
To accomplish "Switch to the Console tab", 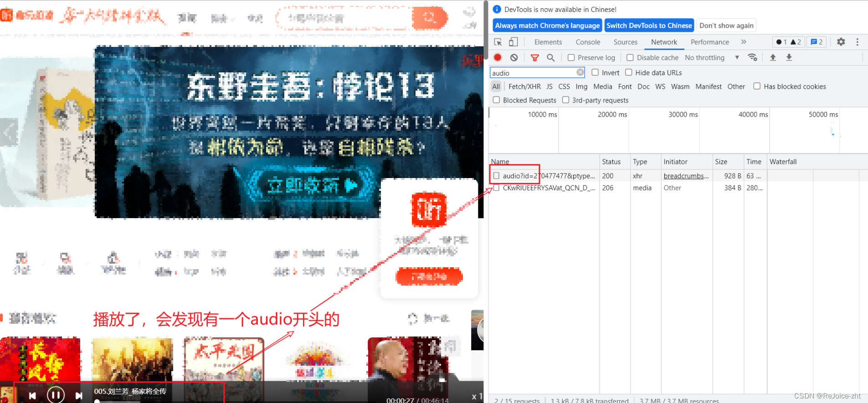I will coord(588,42).
